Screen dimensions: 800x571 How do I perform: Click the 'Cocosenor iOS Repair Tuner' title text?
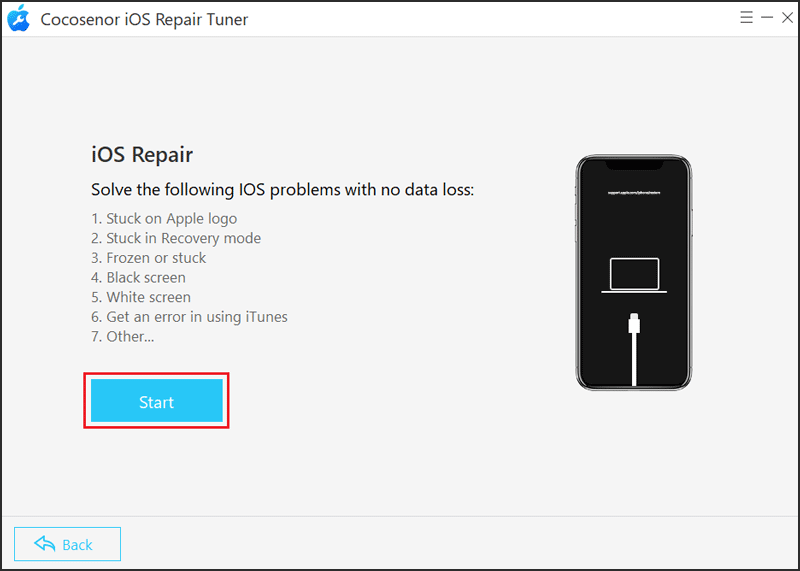point(144,19)
